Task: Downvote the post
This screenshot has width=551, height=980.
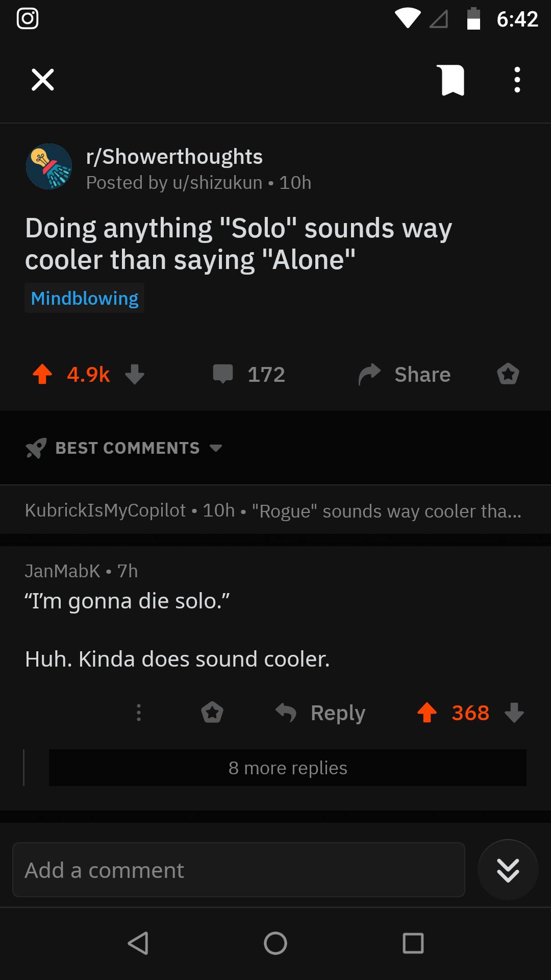Action: 135,376
